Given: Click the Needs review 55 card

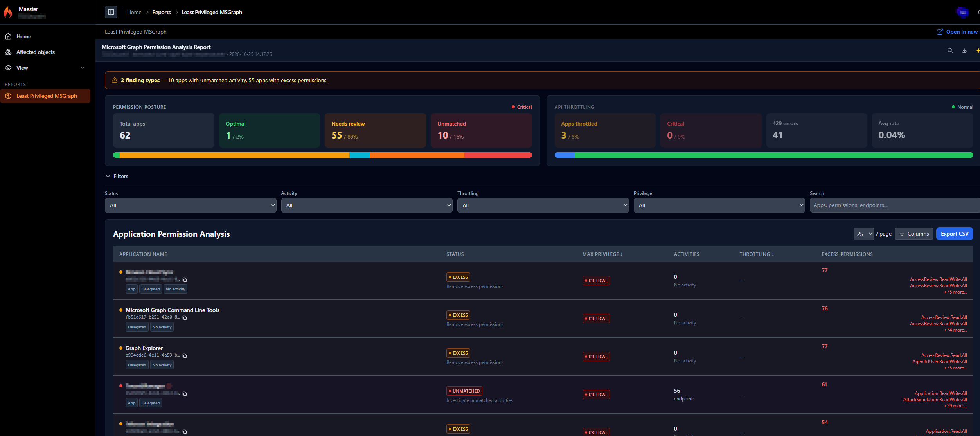Looking at the screenshot, I should click(x=375, y=130).
